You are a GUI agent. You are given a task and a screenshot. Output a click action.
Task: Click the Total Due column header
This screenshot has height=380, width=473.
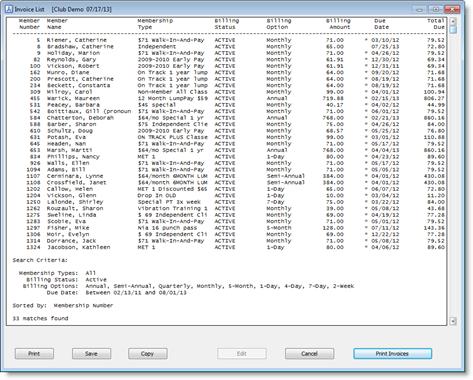tap(436, 24)
